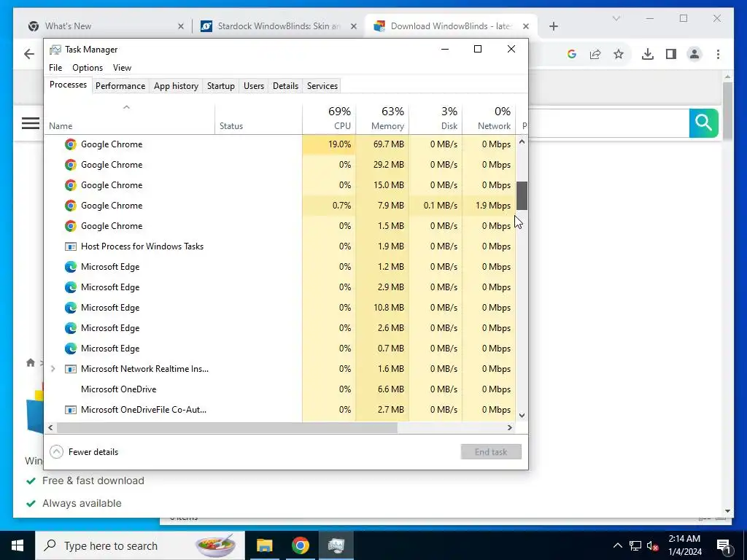This screenshot has height=560, width=747.
Task: Open the Chrome profile avatar
Action: click(694, 54)
